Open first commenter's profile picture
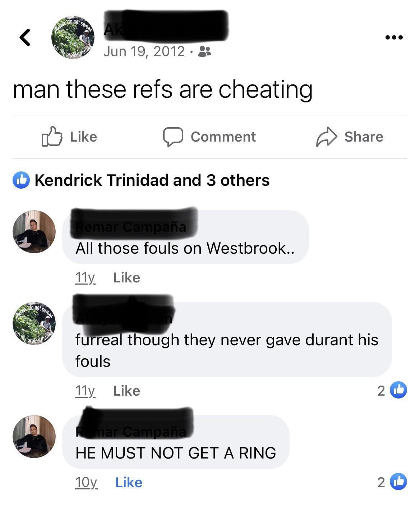The image size is (420, 516). [34, 232]
